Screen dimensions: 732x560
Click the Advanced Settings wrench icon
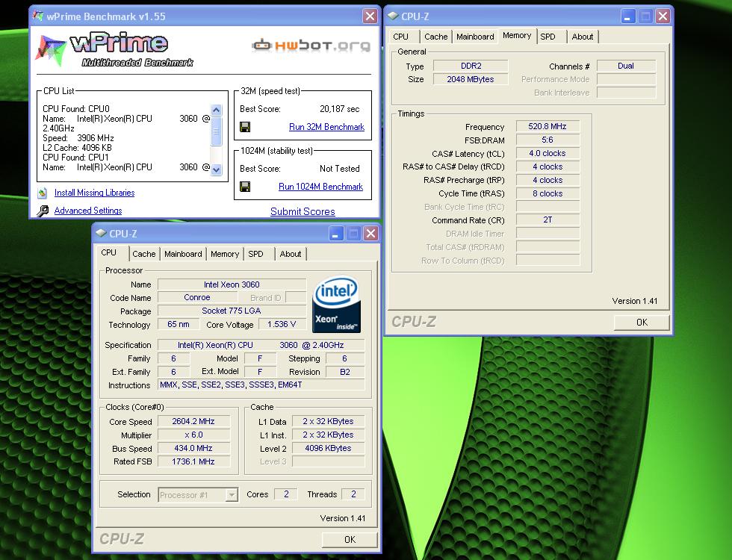[43, 211]
